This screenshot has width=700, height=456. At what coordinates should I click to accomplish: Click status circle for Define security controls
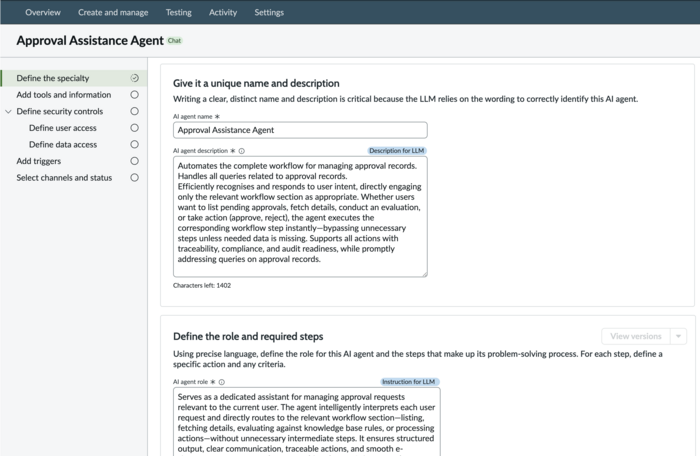134,111
